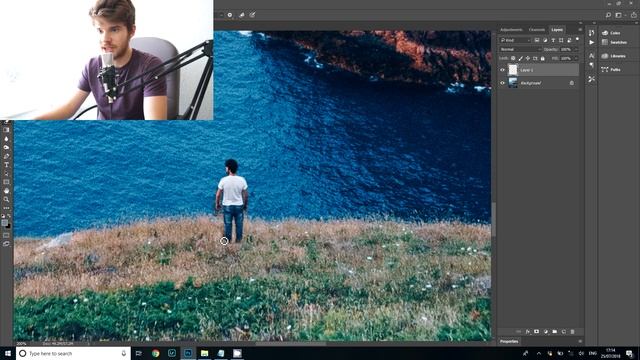Open Photoshop search magnifier at top right

pyautogui.click(x=608, y=15)
